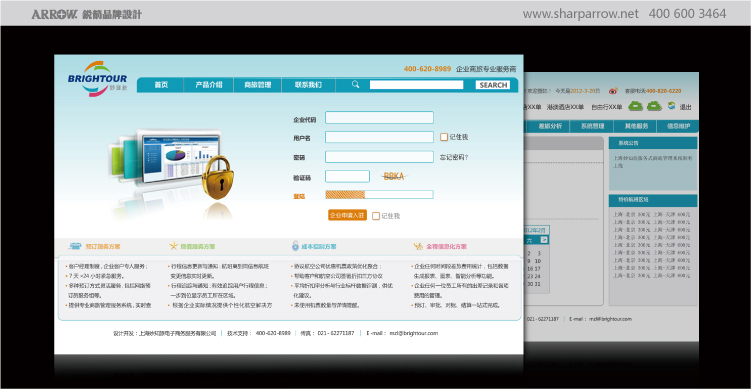Switch to 系统管理 tab in back window
The height and width of the screenshot is (389, 751).
click(x=592, y=126)
